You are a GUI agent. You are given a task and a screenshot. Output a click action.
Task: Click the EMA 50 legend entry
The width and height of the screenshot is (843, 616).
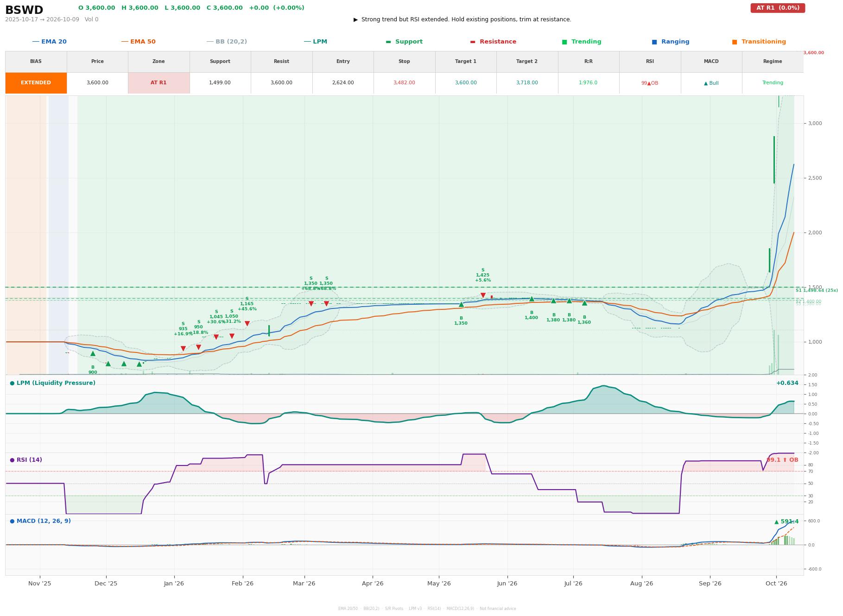pyautogui.click(x=138, y=42)
